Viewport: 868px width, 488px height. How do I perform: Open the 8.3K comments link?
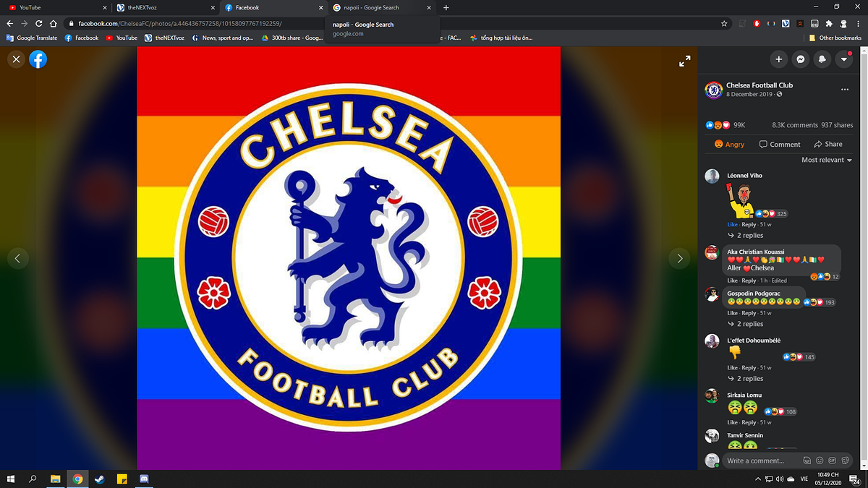[x=795, y=125]
